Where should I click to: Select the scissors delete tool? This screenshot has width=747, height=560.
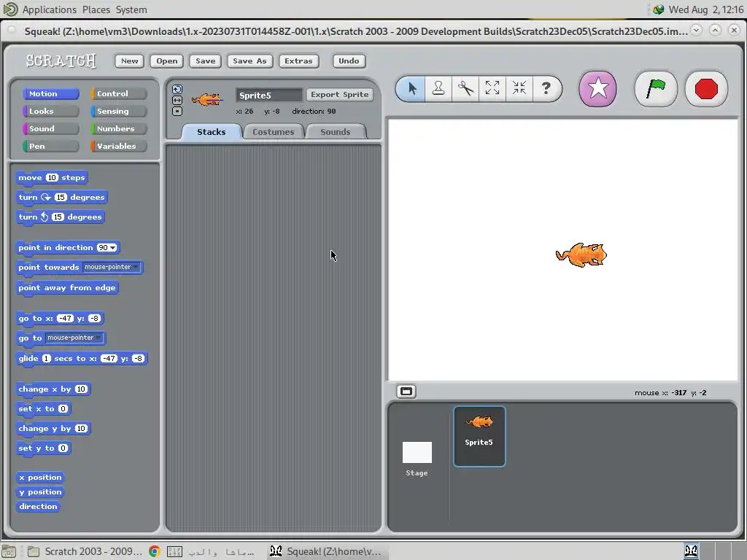coord(465,88)
